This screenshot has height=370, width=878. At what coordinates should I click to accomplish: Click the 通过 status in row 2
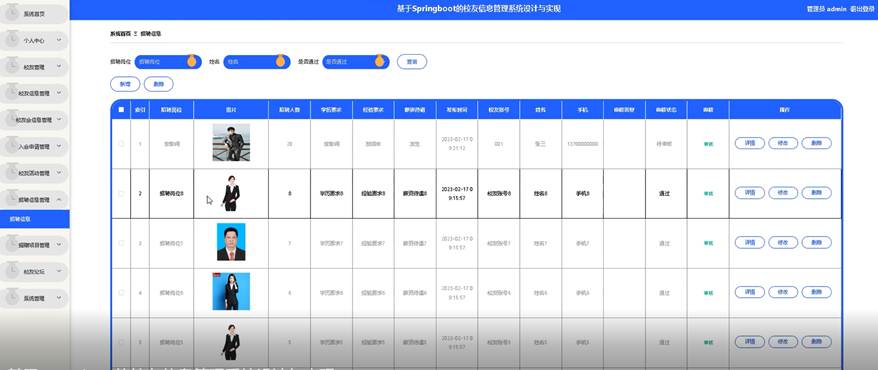pyautogui.click(x=665, y=194)
